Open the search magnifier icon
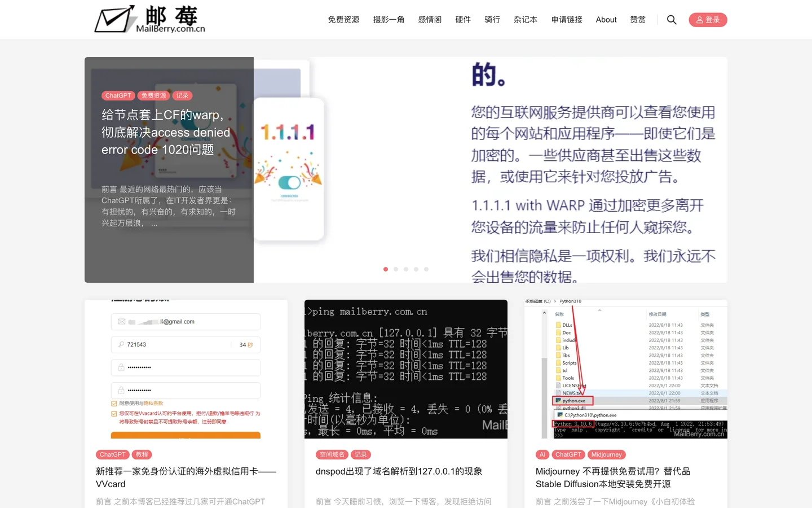 pos(672,20)
